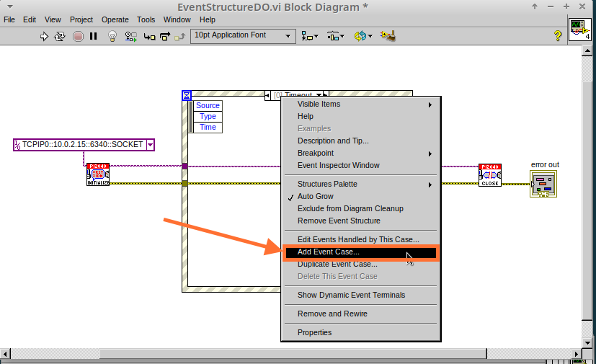Toggle the Auto Grow checkmark option
This screenshot has height=364, width=596.
(x=361, y=196)
